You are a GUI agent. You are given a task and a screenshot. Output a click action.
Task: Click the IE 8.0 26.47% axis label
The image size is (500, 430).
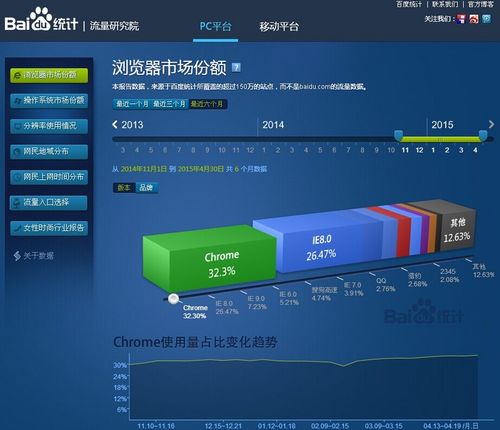point(227,308)
